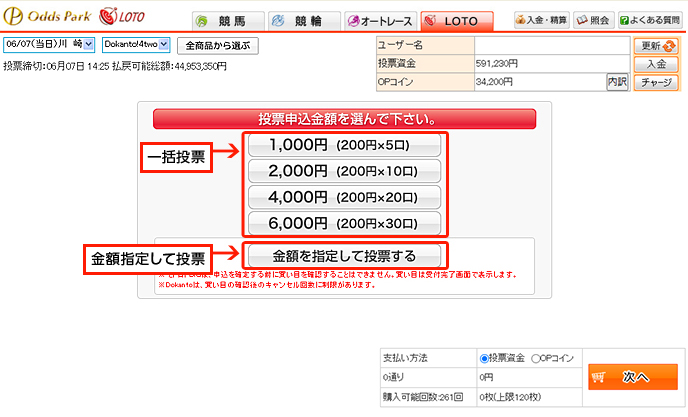Click the 次へ next button
This screenshot has height=417, width=688.
633,377
